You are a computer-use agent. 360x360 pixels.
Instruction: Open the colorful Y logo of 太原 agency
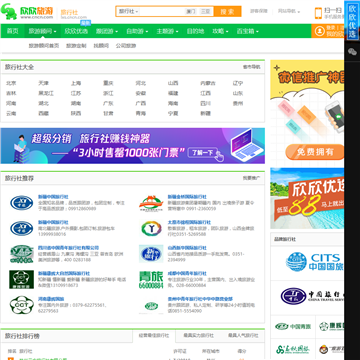(151, 229)
